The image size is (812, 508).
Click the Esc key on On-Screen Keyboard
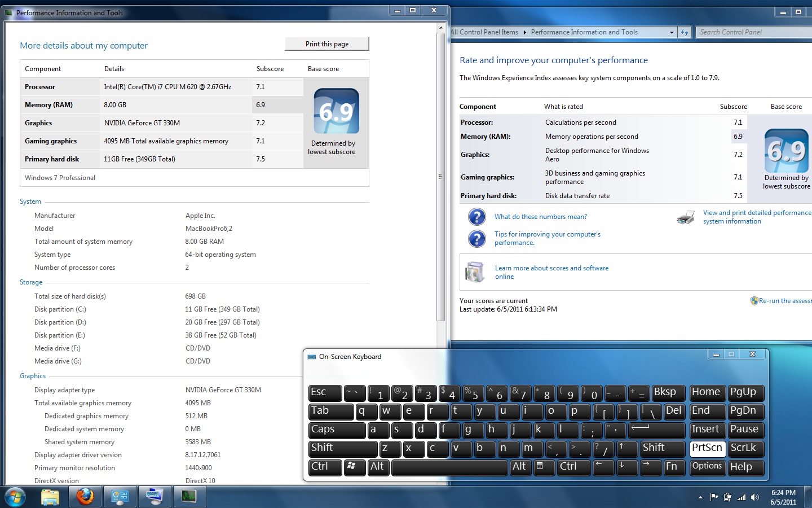325,393
